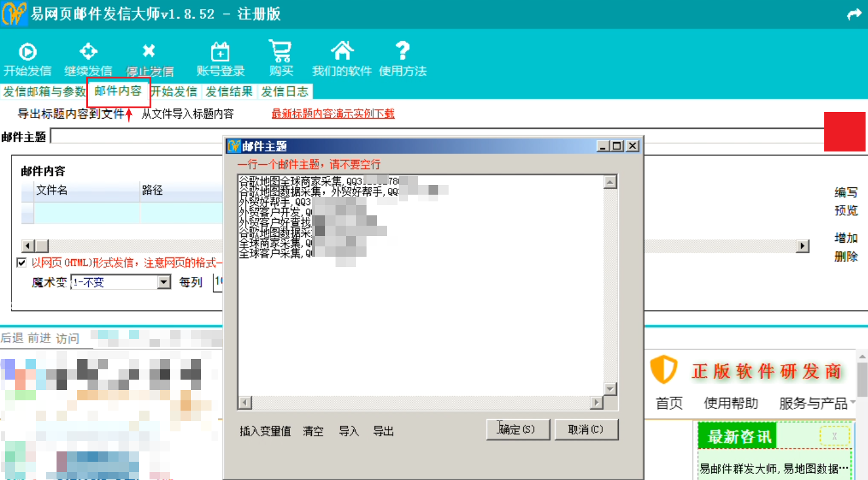Click the 最新咨讯 green header
Viewport: 868px width, 480px height.
(737, 436)
